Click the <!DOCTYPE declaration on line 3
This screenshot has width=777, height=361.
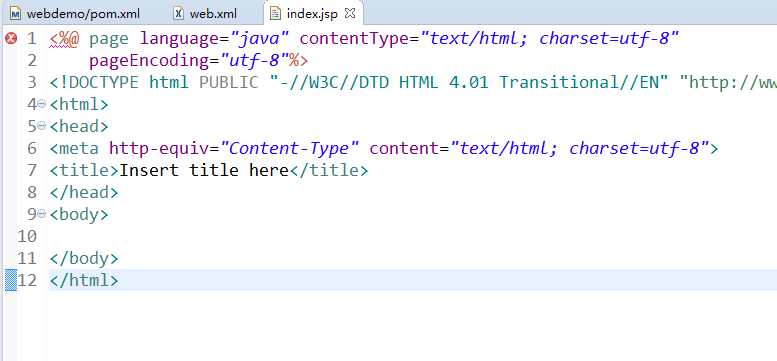94,82
